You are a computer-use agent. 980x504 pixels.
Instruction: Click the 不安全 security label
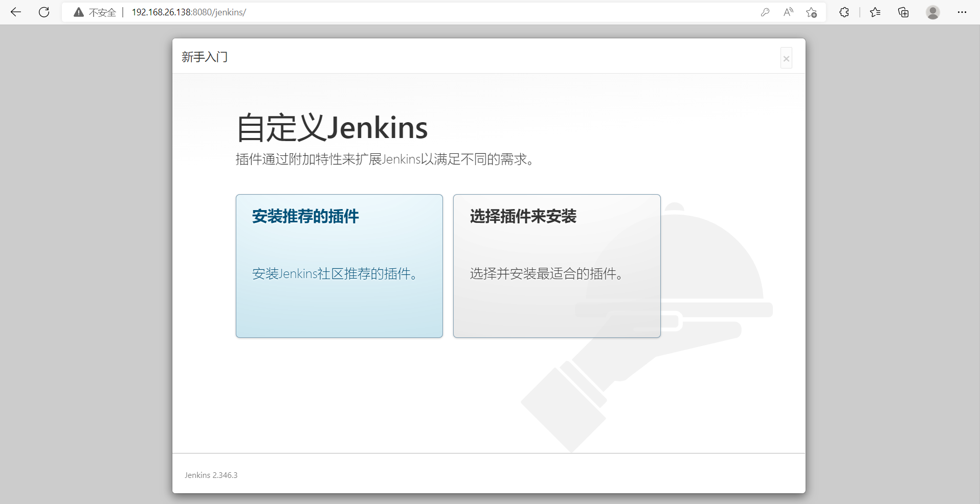click(102, 12)
